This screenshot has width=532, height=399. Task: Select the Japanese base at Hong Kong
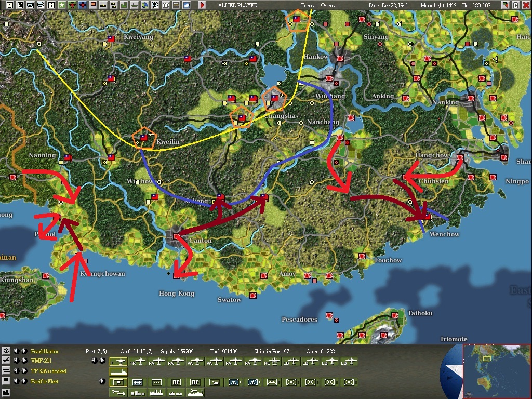tap(176, 275)
